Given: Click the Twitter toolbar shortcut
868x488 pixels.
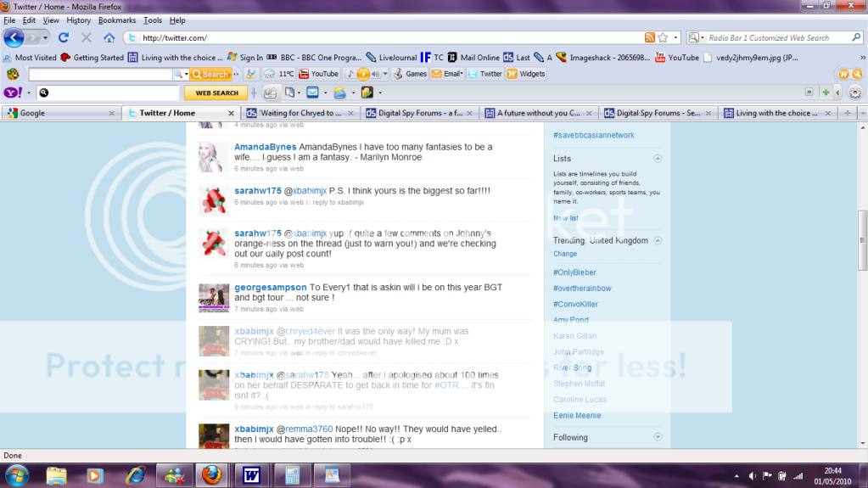Looking at the screenshot, I should pos(484,74).
